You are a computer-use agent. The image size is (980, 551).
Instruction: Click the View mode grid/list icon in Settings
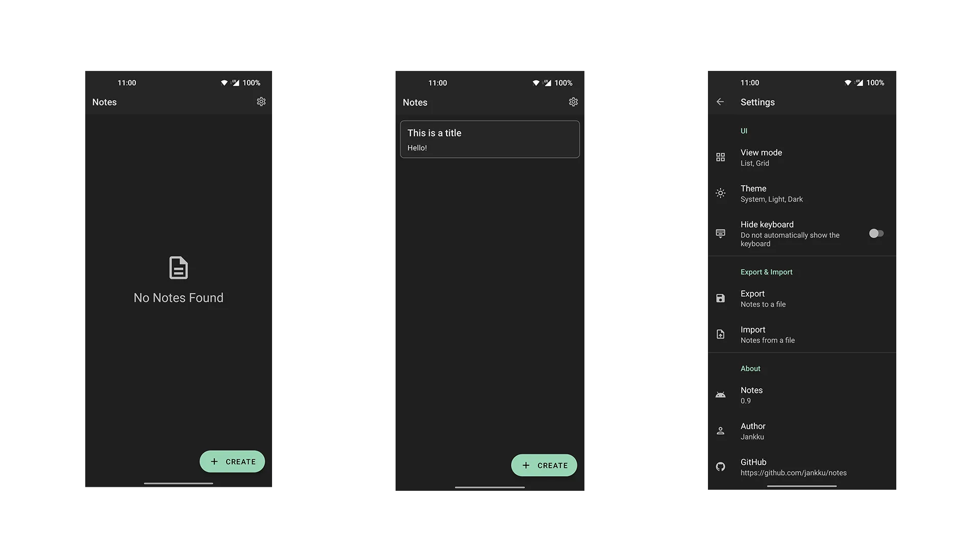point(720,157)
